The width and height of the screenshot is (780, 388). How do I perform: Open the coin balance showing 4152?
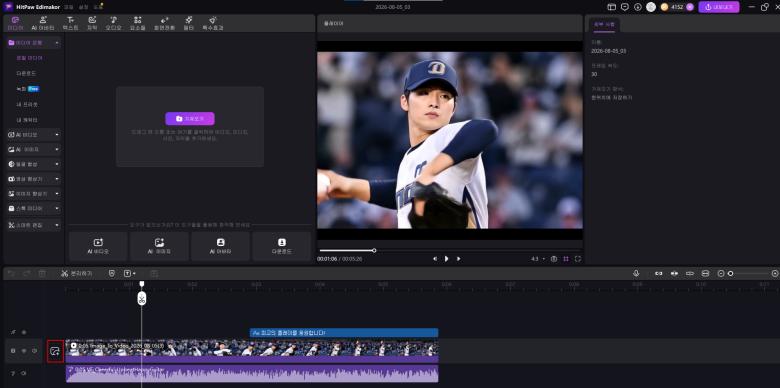[677, 7]
